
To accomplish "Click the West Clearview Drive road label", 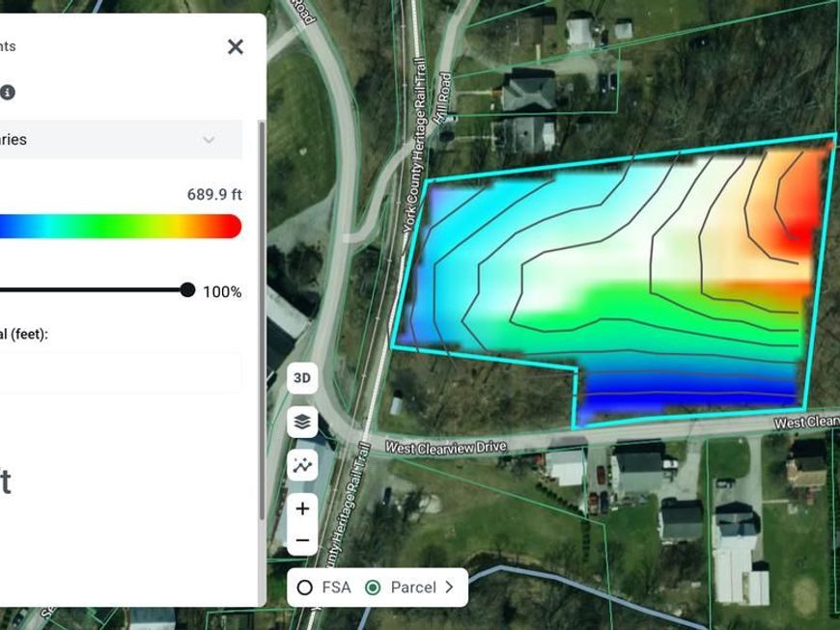I will pyautogui.click(x=445, y=448).
